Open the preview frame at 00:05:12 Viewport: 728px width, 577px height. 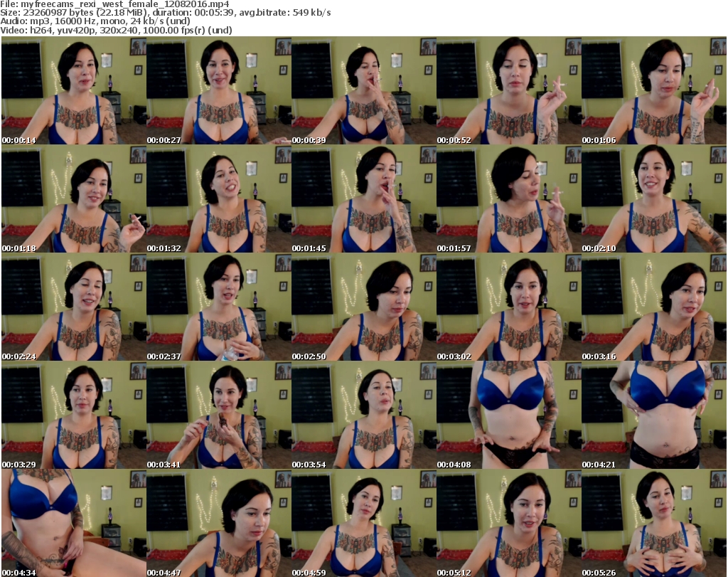click(508, 523)
